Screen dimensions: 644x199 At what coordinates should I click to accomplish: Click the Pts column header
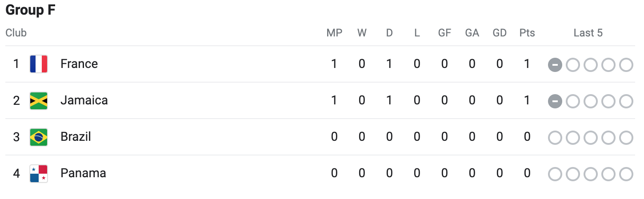[527, 33]
